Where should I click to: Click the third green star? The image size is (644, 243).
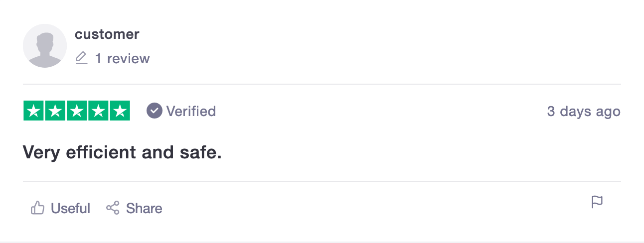(77, 111)
